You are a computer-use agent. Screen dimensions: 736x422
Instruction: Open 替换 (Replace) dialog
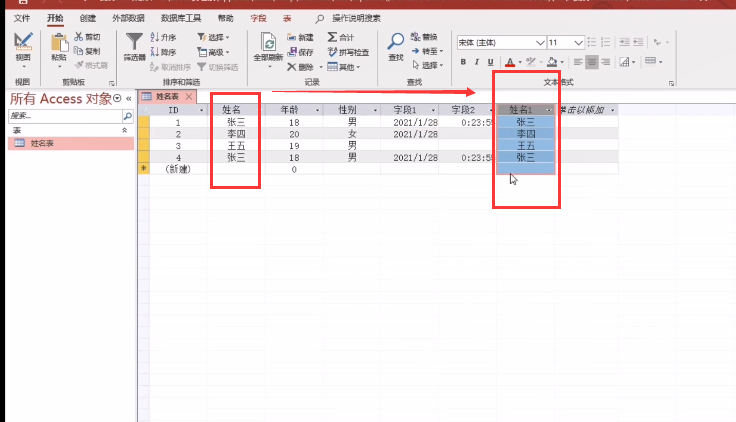click(x=424, y=37)
